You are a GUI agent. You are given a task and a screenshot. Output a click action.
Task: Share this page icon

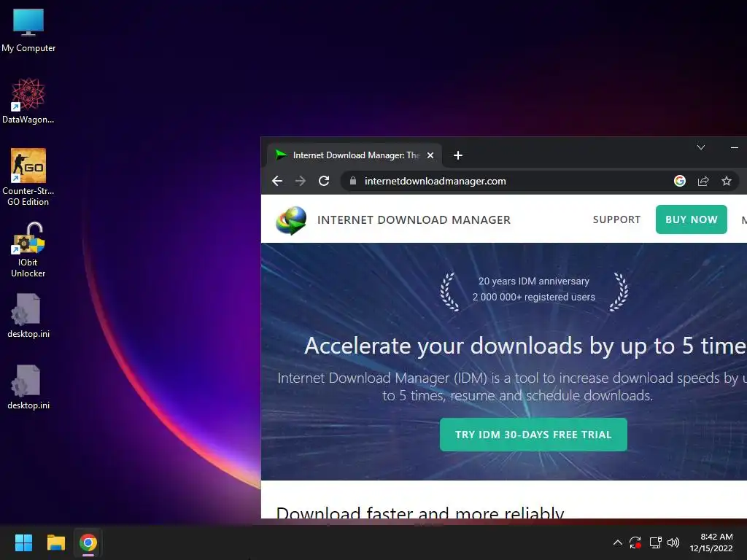(703, 181)
